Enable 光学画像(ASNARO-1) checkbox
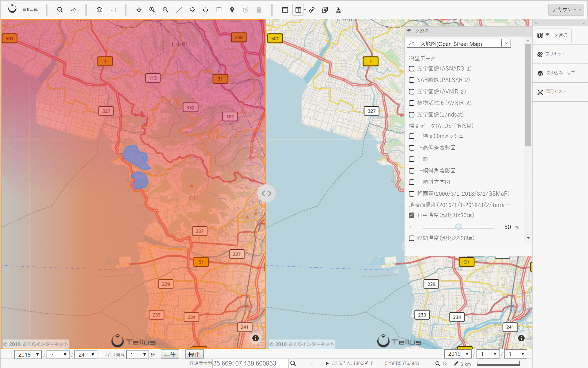 click(x=412, y=69)
